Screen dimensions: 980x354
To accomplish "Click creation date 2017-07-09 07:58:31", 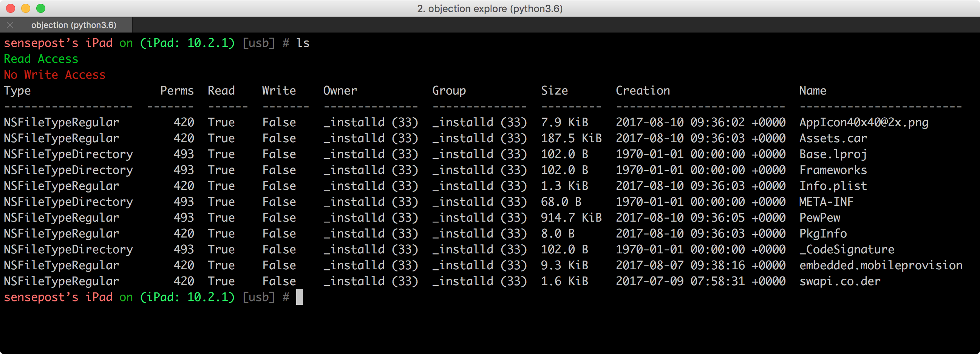I will click(x=680, y=281).
